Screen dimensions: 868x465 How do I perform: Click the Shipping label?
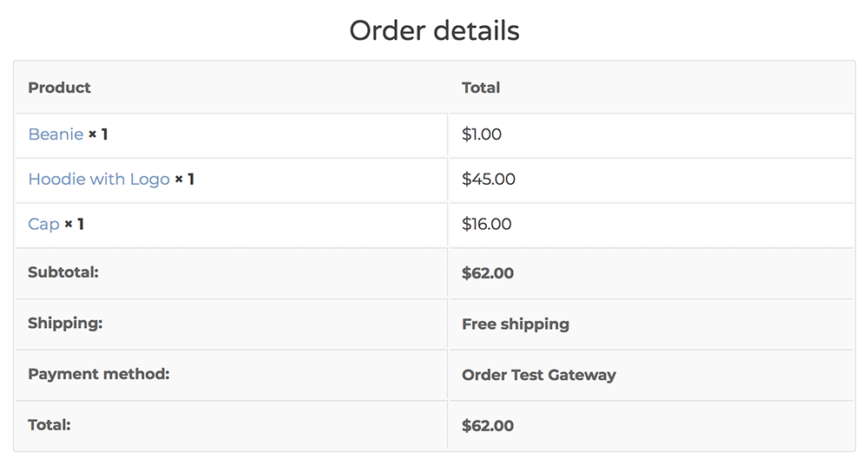pos(65,324)
